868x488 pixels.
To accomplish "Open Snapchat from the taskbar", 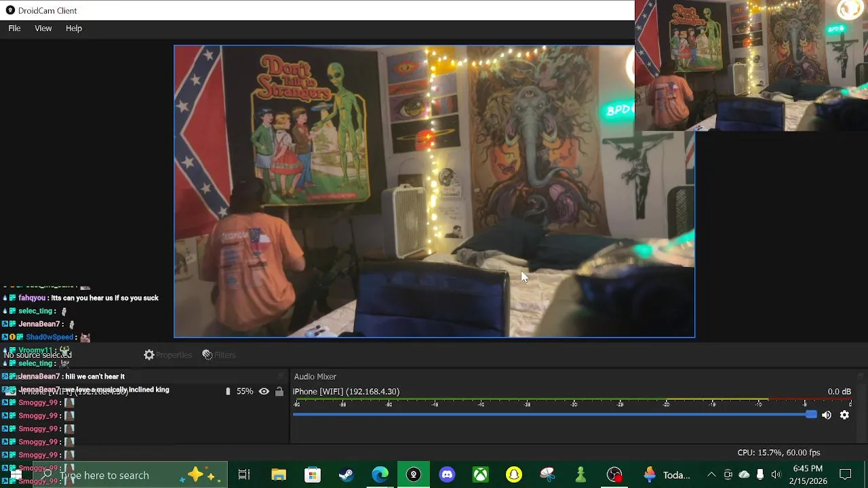I will click(x=514, y=475).
